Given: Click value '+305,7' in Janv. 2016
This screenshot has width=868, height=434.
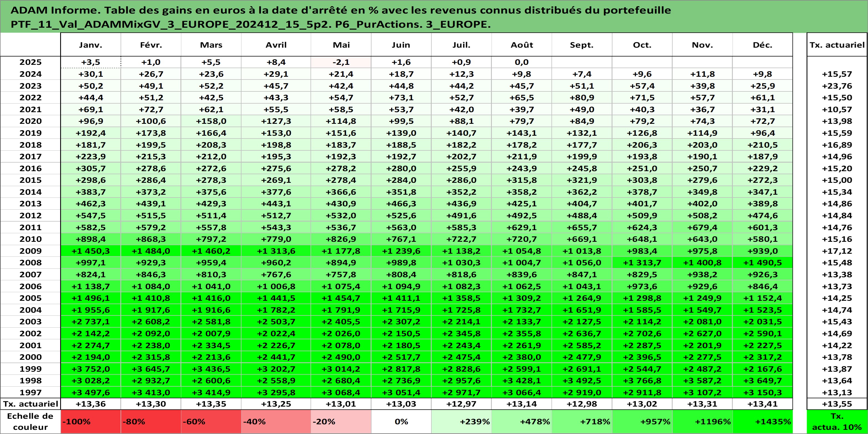Looking at the screenshot, I should (x=91, y=168).
